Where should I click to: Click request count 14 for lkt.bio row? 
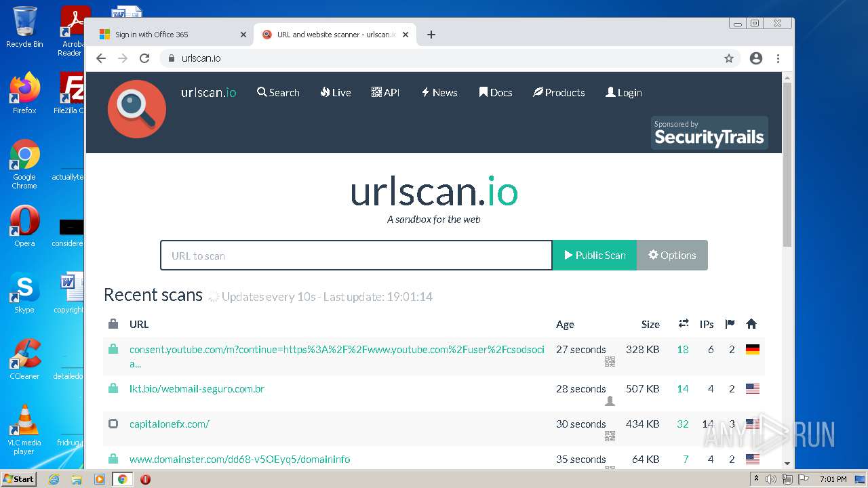683,389
